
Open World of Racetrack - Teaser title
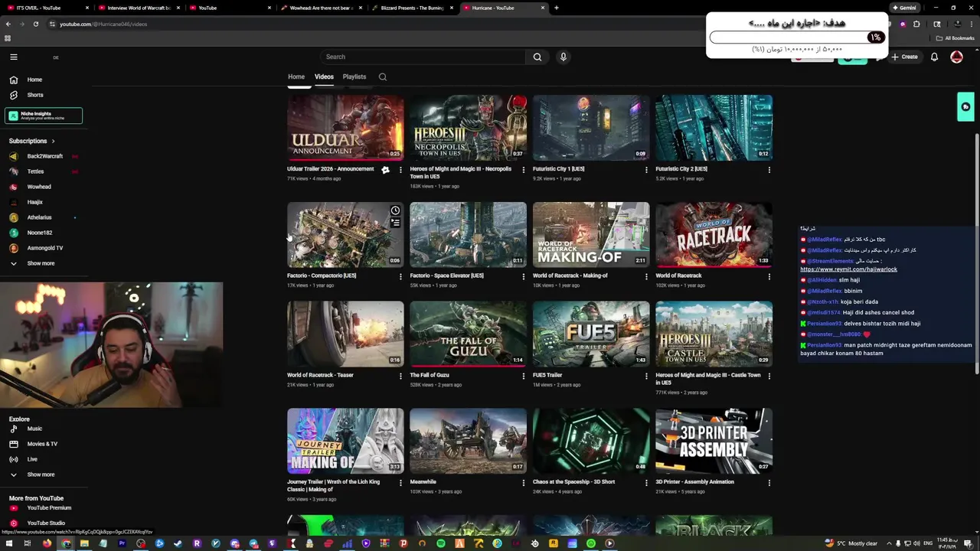[320, 375]
